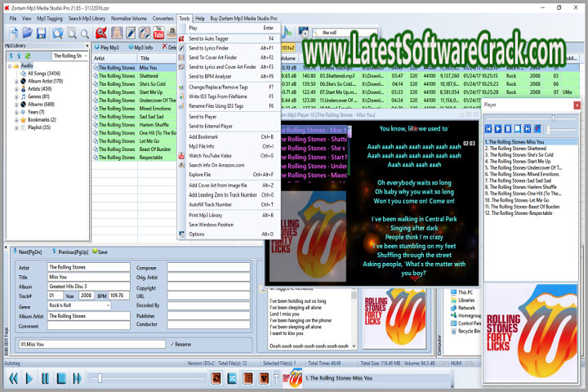Select Send to Lyrics Finder menu entry
Viewport: 588px width, 392px height.
pyautogui.click(x=209, y=48)
